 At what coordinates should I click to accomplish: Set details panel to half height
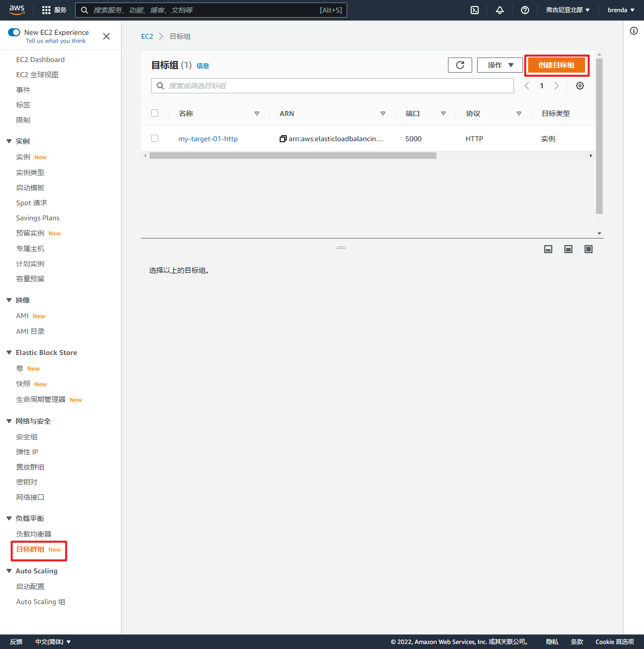(568, 249)
